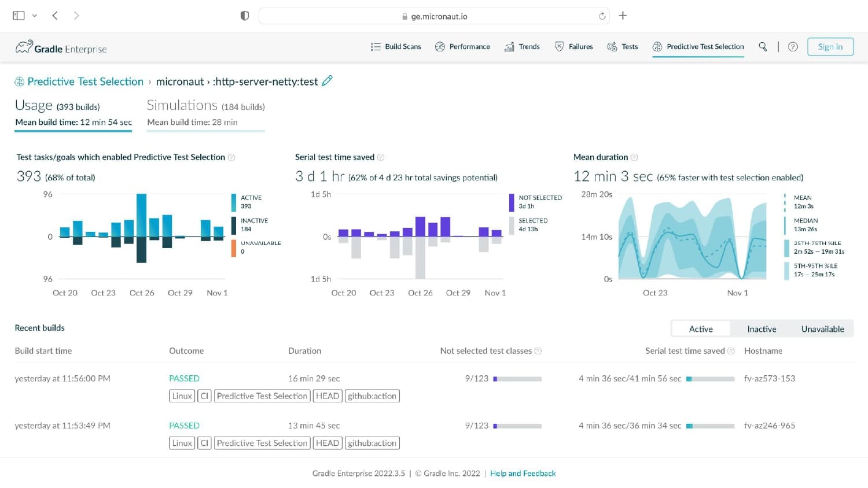This screenshot has width=868, height=488.
Task: Expand the sidebar dropdown chevron in browser toolbar
Action: click(x=35, y=16)
